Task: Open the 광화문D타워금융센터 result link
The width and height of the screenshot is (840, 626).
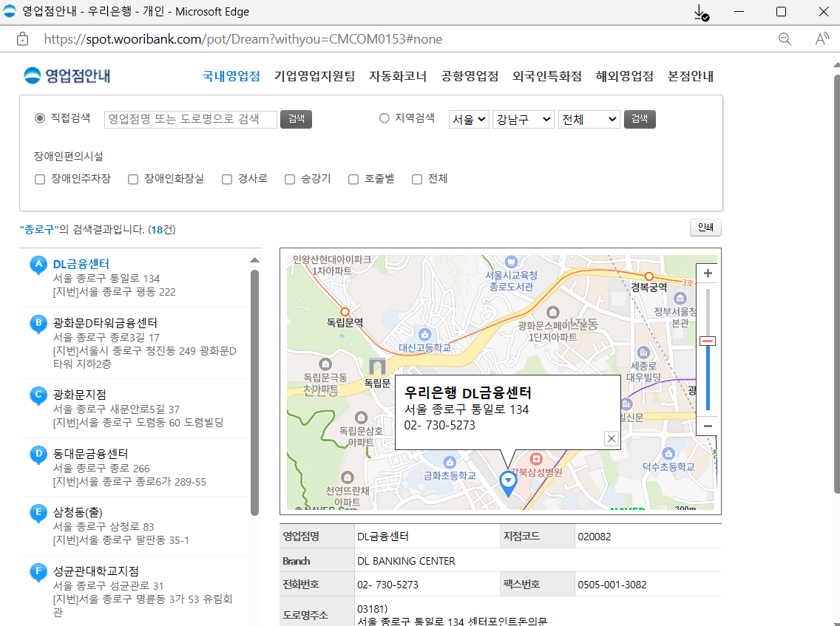Action: coord(105,323)
